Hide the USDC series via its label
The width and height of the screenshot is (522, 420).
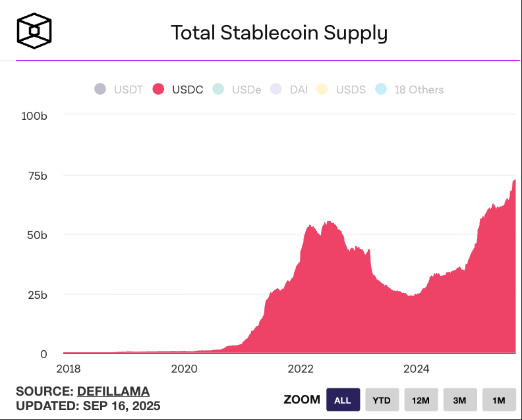(x=187, y=90)
